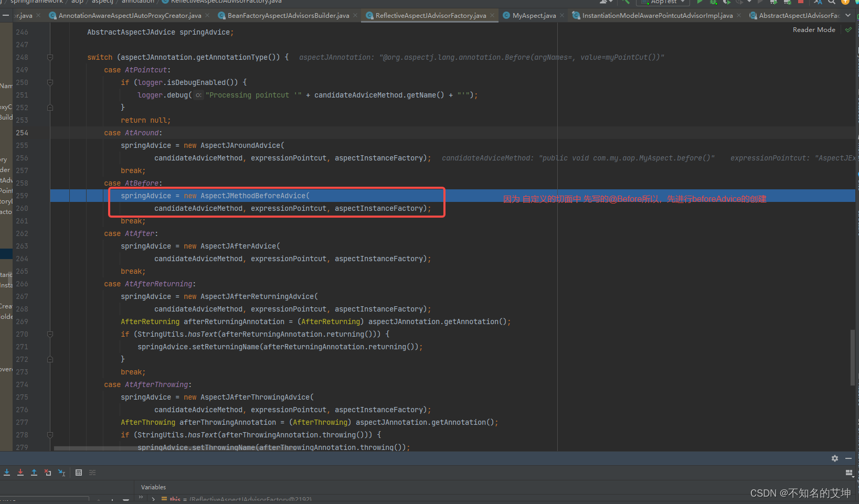Open the debug panel settings gear
The height and width of the screenshot is (504, 859).
(x=835, y=458)
